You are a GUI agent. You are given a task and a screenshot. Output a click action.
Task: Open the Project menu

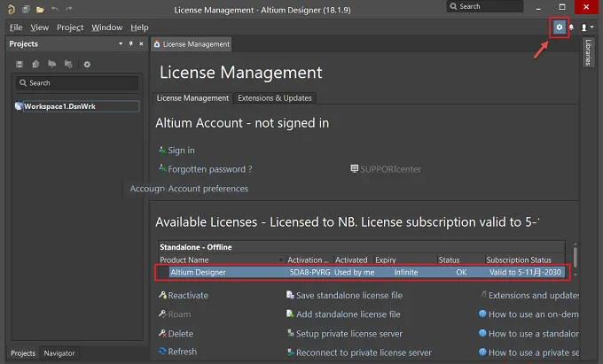pyautogui.click(x=70, y=27)
